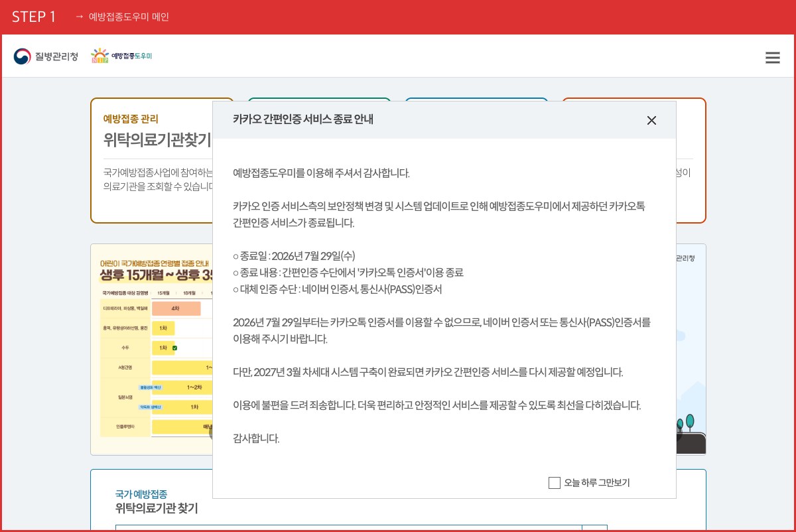Click the 대체 인증 수단 line
The width and height of the screenshot is (796, 532).
click(x=337, y=289)
